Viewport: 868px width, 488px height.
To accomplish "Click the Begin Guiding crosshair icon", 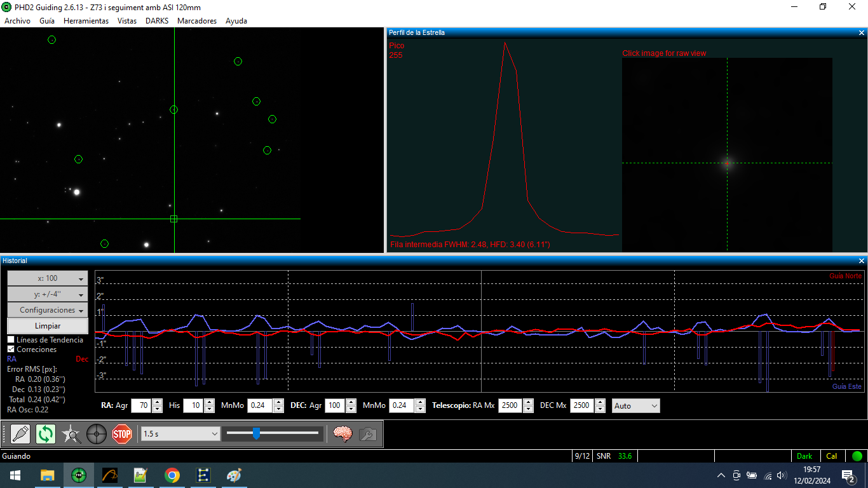I will pyautogui.click(x=97, y=434).
